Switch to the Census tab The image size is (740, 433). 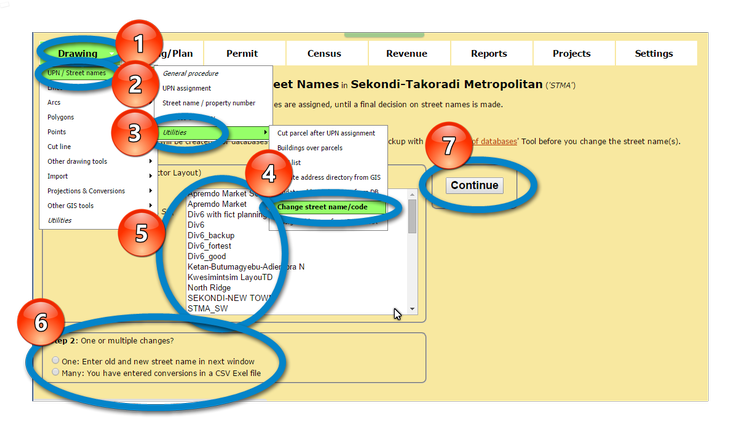point(324,53)
